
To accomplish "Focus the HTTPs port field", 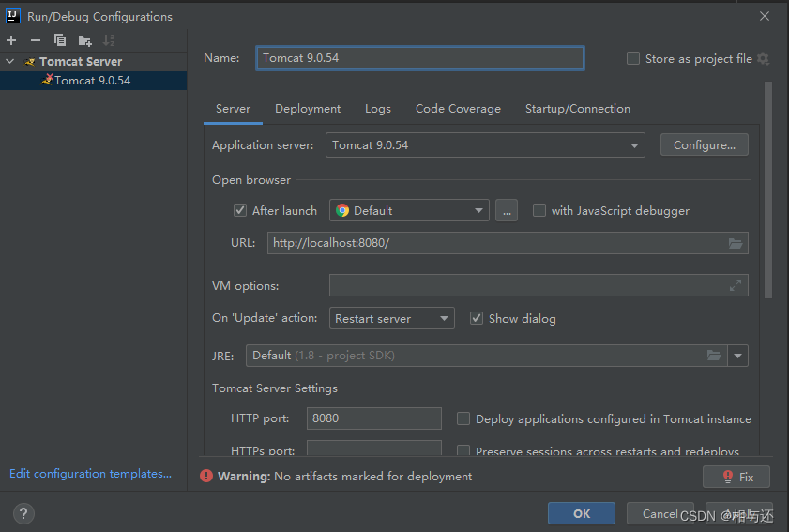I will [x=374, y=448].
